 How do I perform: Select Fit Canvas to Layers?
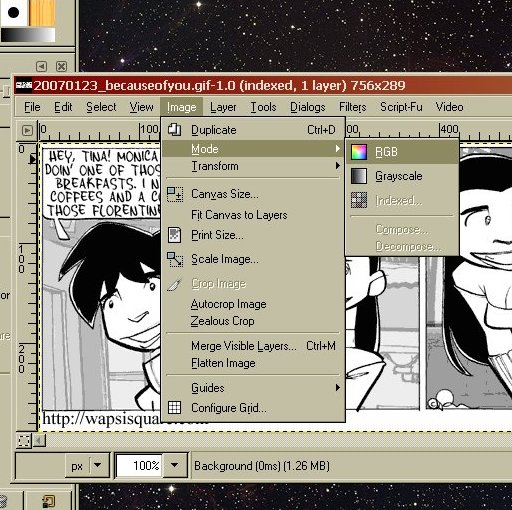tap(253, 215)
